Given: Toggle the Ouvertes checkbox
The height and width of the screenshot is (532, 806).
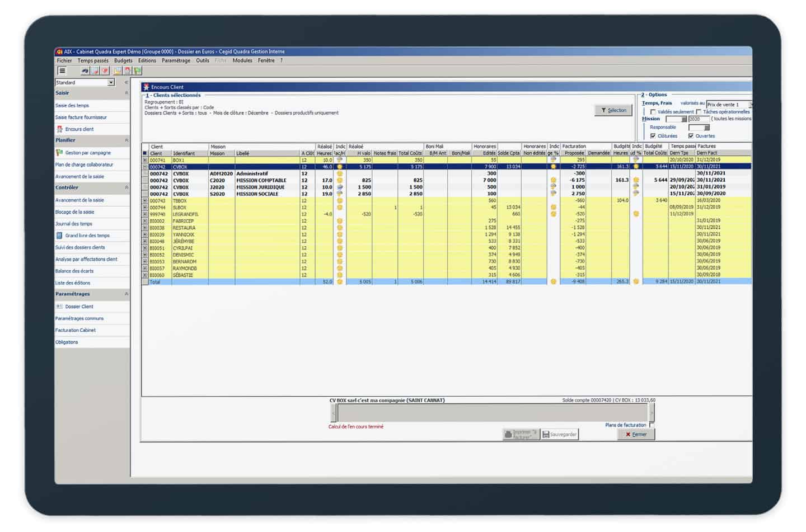Looking at the screenshot, I should pos(691,136).
